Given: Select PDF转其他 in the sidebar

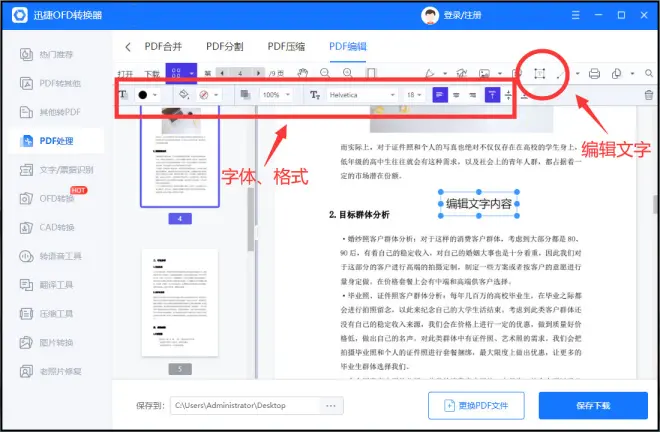Looking at the screenshot, I should (x=51, y=83).
